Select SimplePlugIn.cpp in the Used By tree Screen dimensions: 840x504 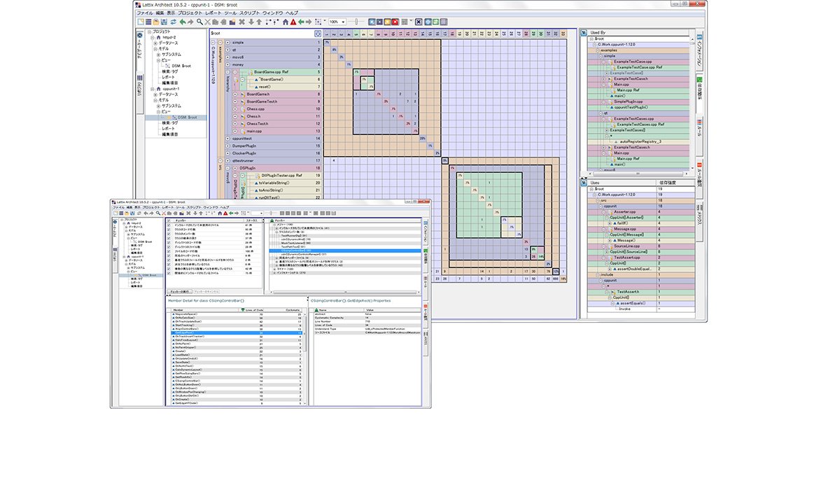coord(628,101)
